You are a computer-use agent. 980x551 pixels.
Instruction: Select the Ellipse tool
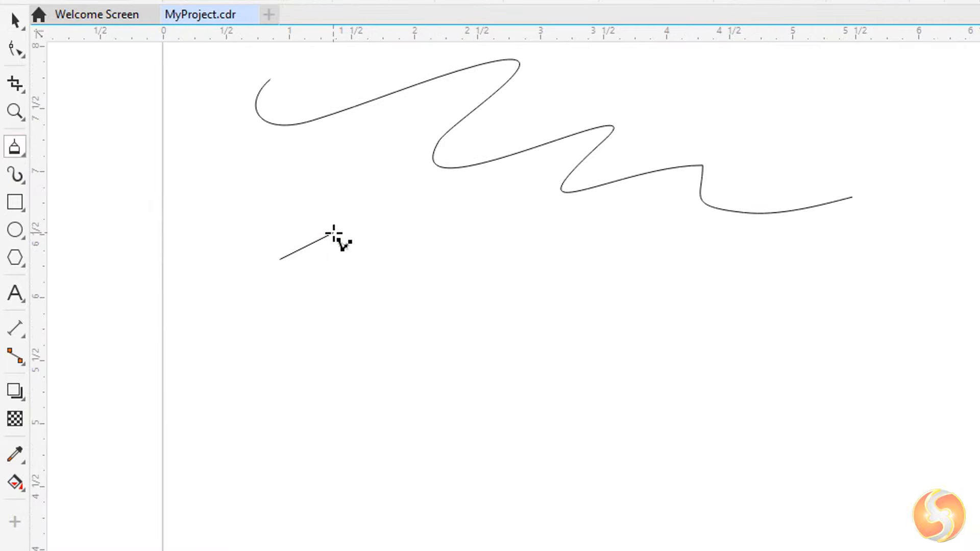[15, 230]
